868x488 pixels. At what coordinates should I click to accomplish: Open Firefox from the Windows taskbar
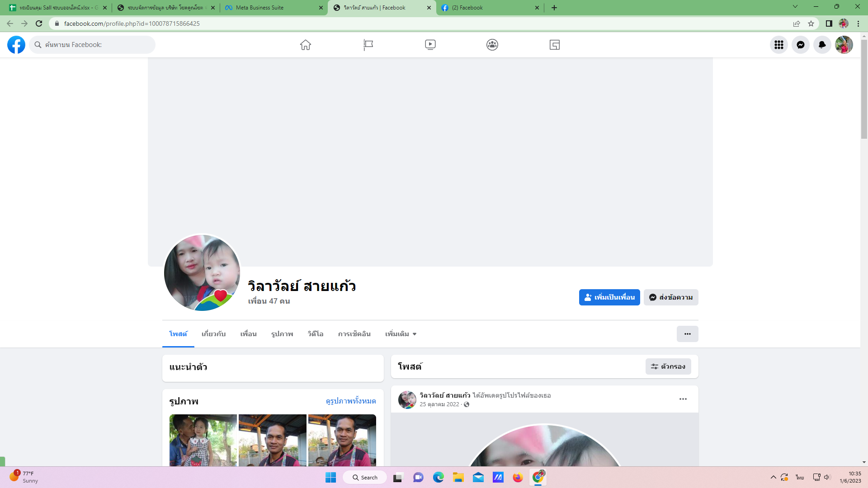(518, 478)
